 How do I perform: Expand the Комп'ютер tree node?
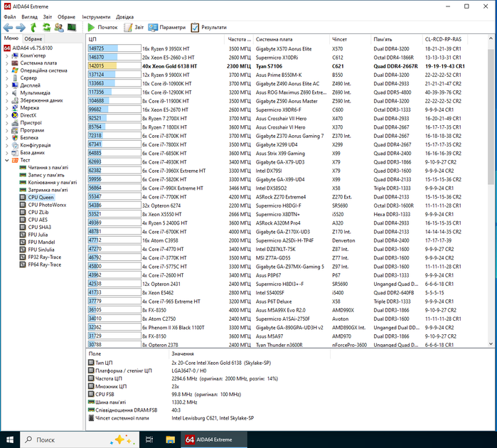(7, 55)
